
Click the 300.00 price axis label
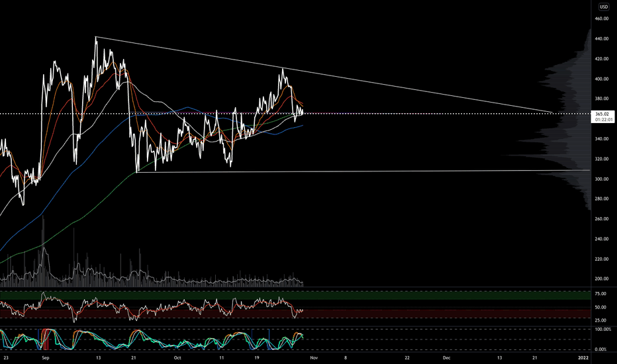pos(602,179)
